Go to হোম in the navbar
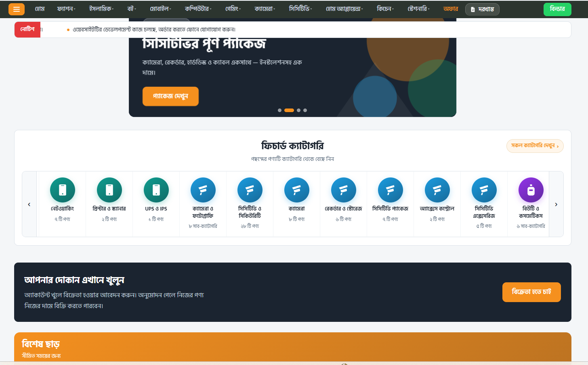 click(40, 9)
